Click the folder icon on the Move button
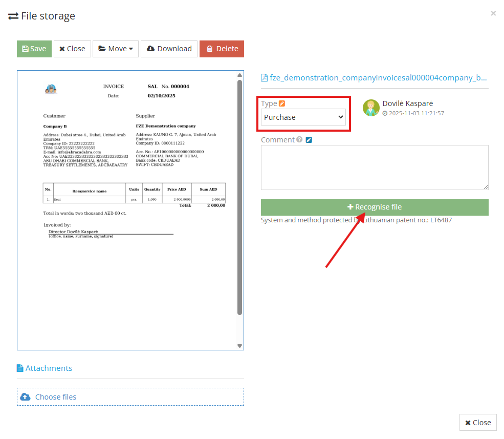Viewport: 504px width, 439px height. [103, 49]
